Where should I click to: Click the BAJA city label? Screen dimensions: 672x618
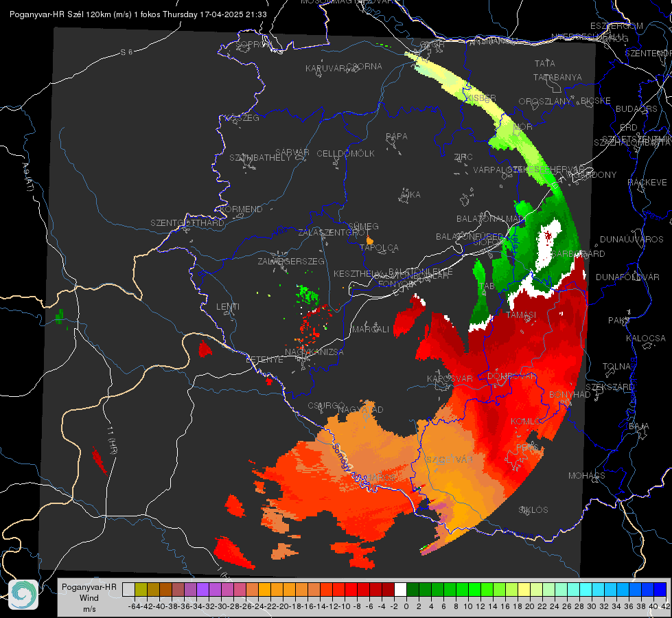tap(639, 426)
